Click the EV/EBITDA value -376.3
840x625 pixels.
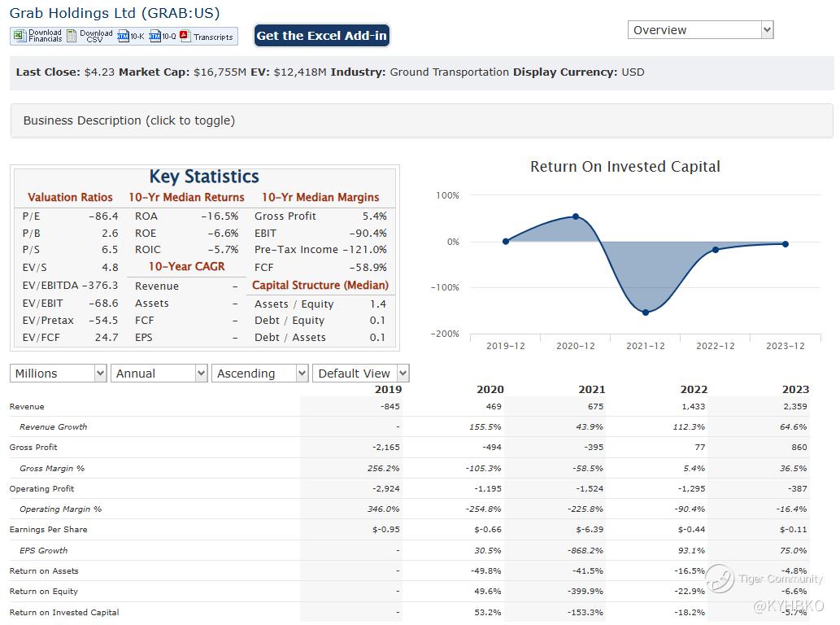pyautogui.click(x=100, y=285)
